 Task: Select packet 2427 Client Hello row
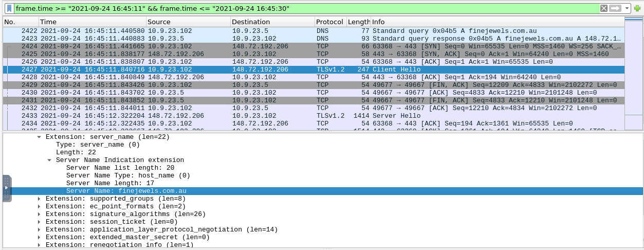(x=313, y=69)
